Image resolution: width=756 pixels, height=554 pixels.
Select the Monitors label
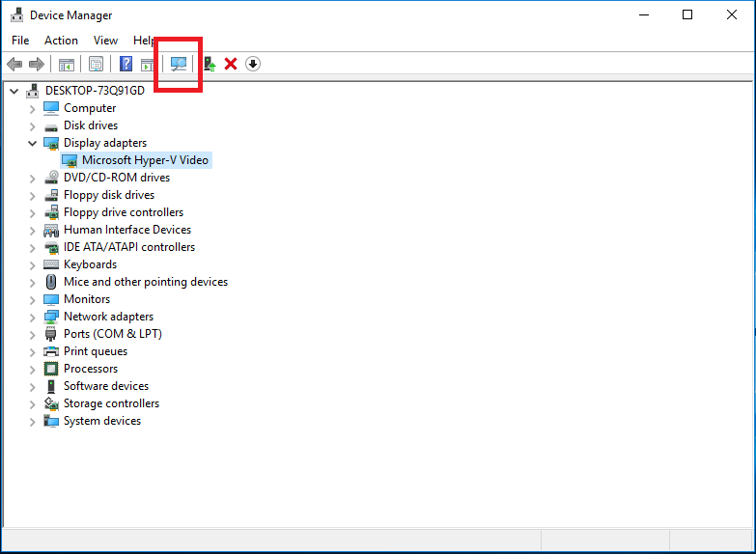(x=87, y=299)
